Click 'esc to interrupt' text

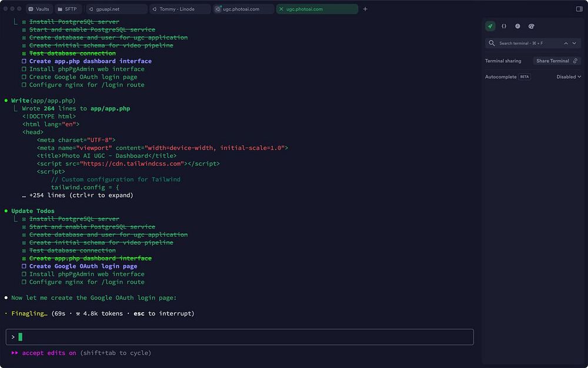coord(162,314)
